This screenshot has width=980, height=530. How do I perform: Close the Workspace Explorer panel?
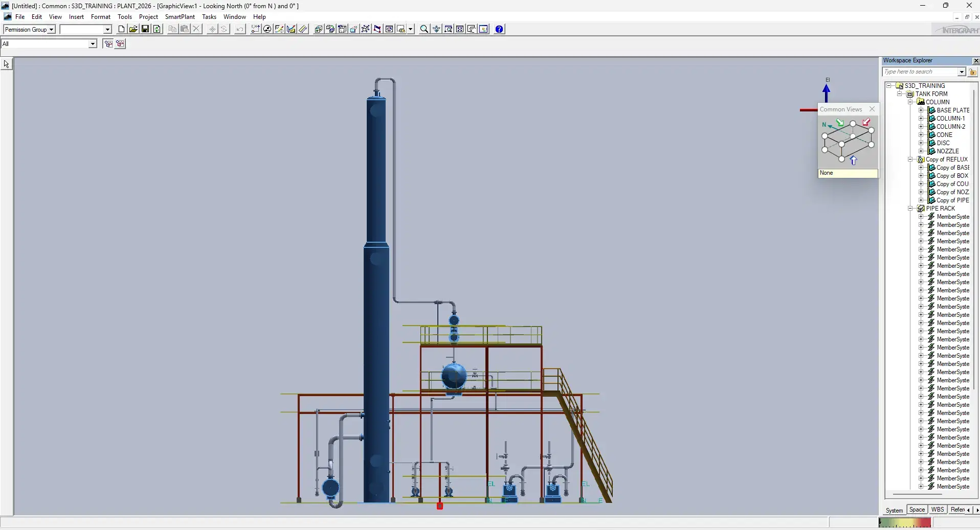(x=975, y=61)
